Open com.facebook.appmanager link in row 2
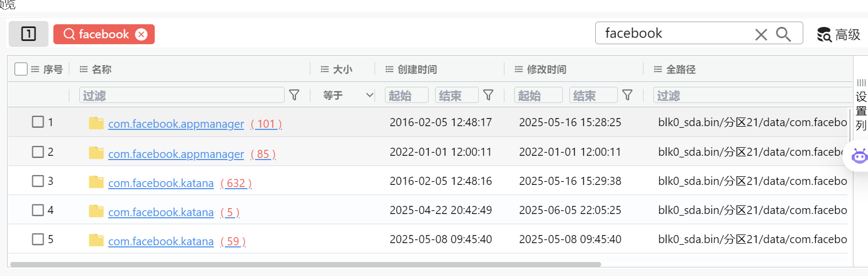The image size is (868, 276). point(176,154)
